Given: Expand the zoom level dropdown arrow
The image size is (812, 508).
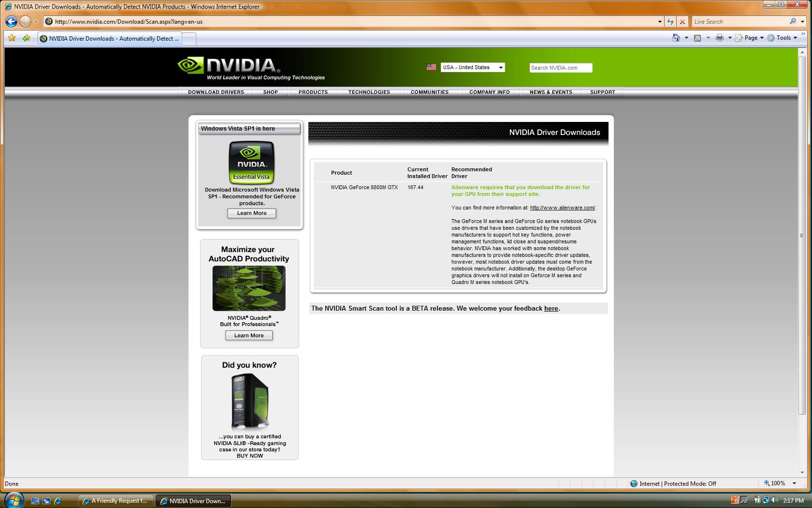Looking at the screenshot, I should 794,483.
